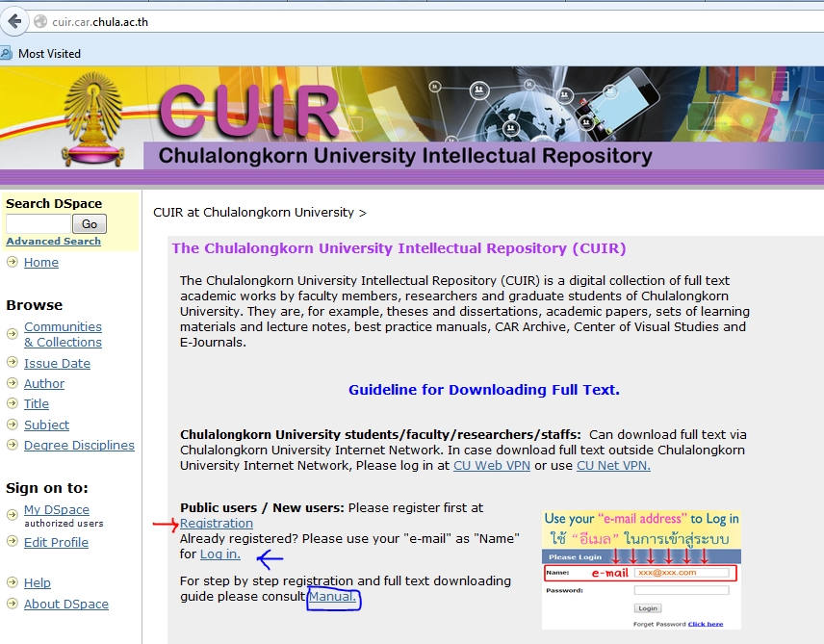Click the Most Visited bookmarks label
The width and height of the screenshot is (824, 644).
[49, 54]
